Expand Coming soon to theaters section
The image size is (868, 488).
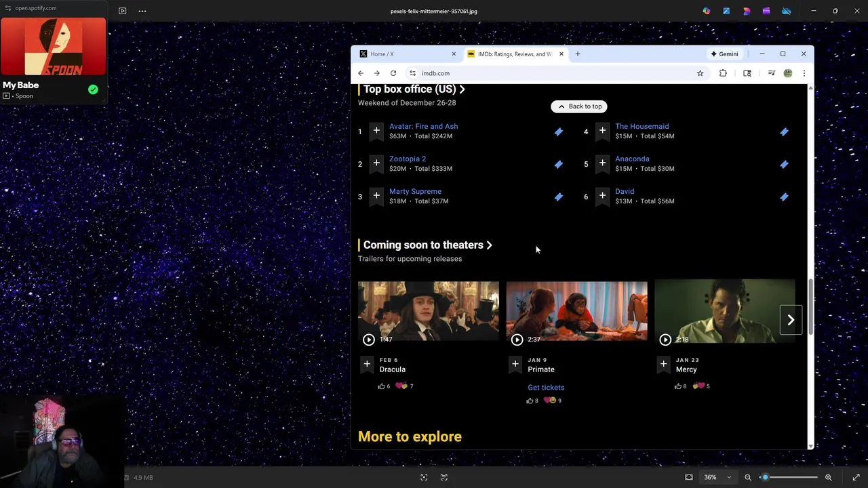coord(427,245)
